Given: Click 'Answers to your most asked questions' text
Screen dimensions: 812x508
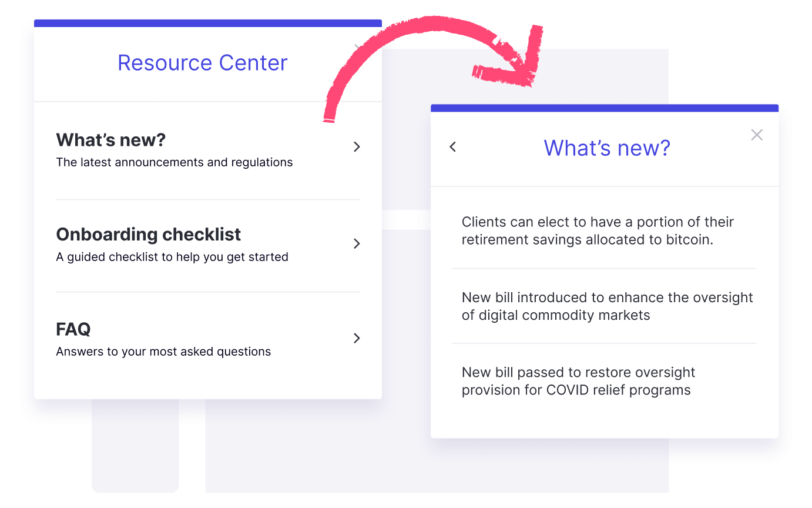Looking at the screenshot, I should [163, 352].
